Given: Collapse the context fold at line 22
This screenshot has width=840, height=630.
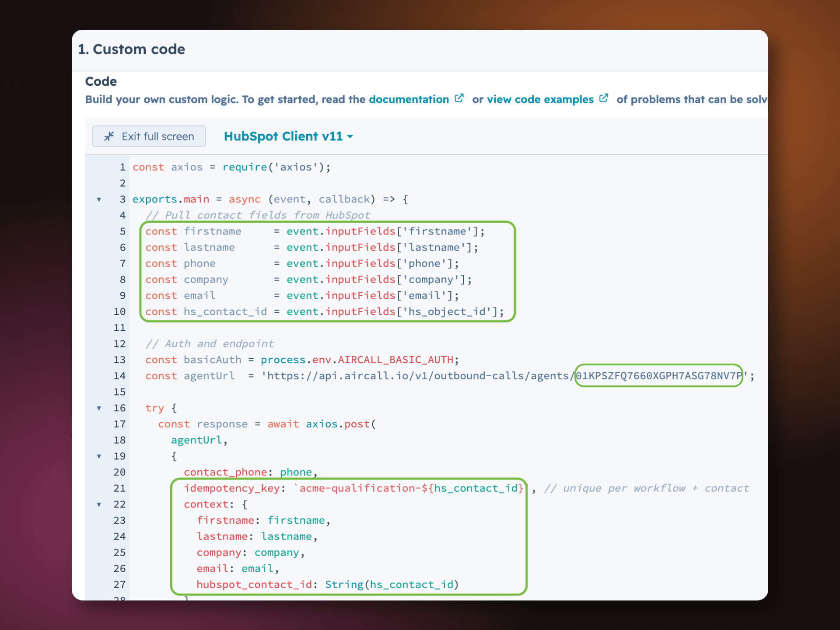Looking at the screenshot, I should [99, 504].
